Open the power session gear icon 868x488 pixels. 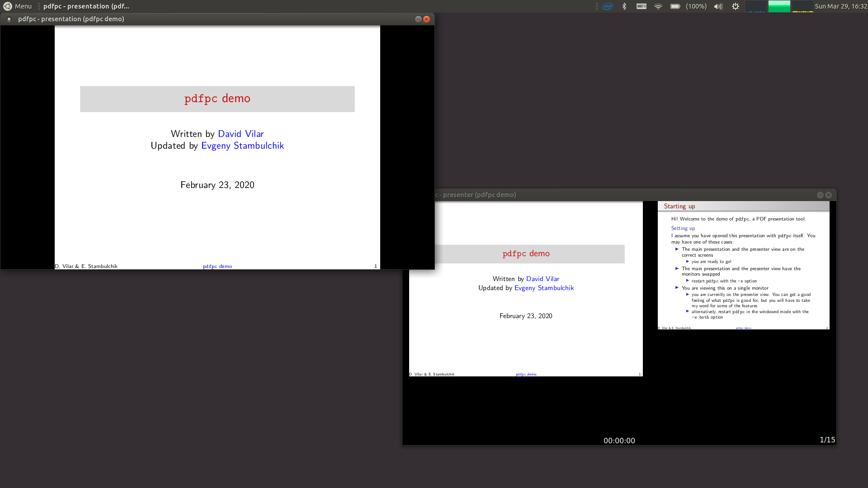point(736,6)
